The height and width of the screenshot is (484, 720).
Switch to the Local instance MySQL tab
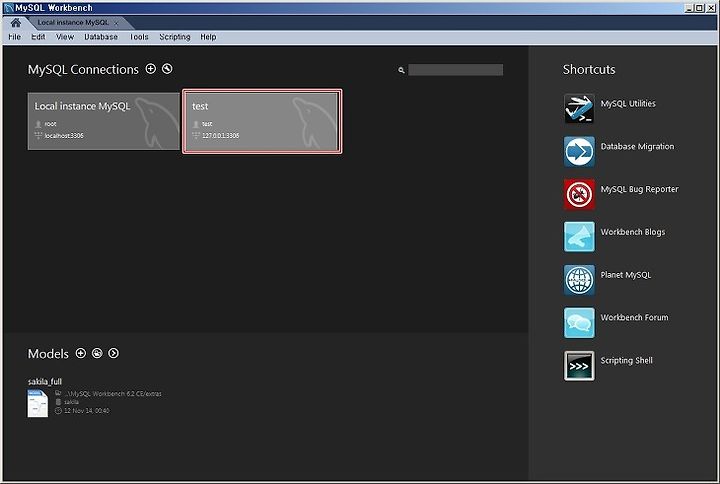[73, 23]
